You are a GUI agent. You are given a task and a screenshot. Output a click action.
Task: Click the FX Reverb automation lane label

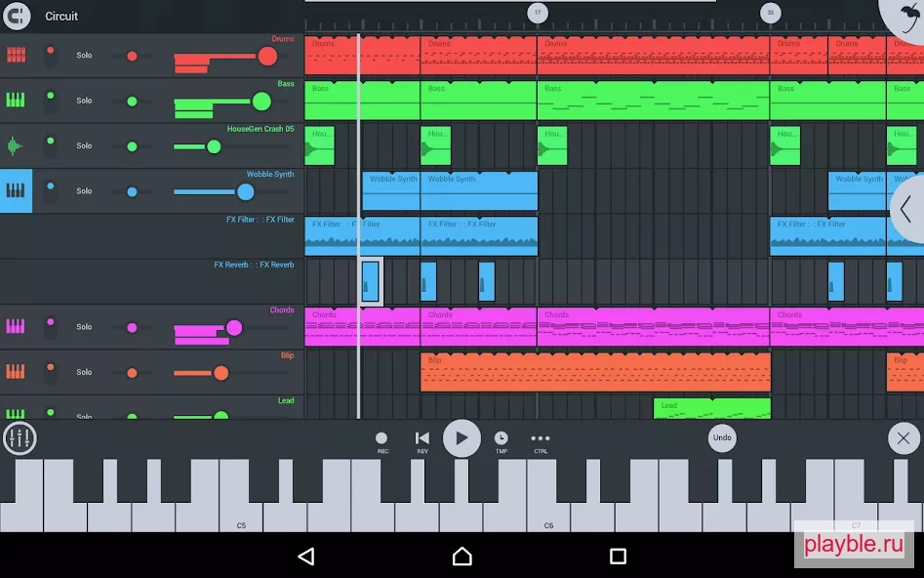click(254, 265)
